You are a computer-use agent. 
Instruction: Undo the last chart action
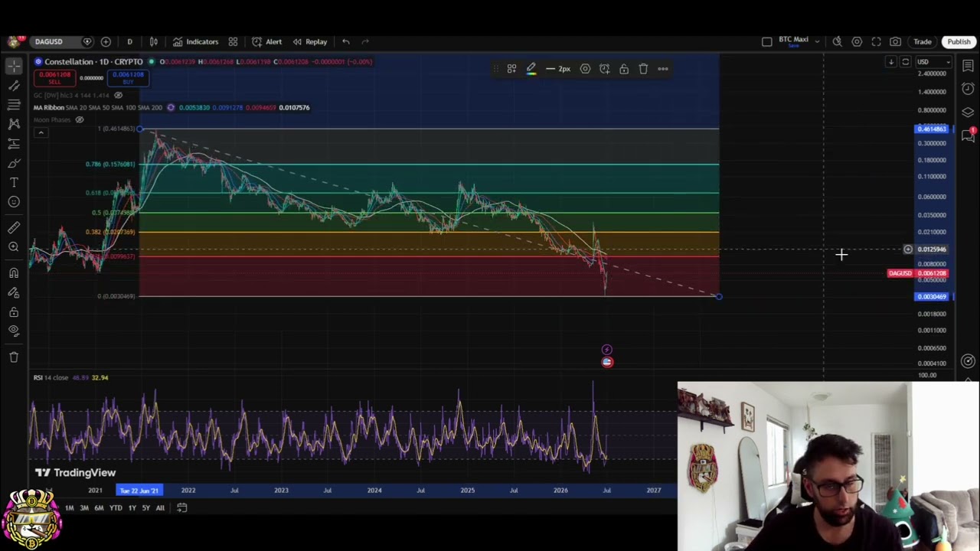(346, 41)
